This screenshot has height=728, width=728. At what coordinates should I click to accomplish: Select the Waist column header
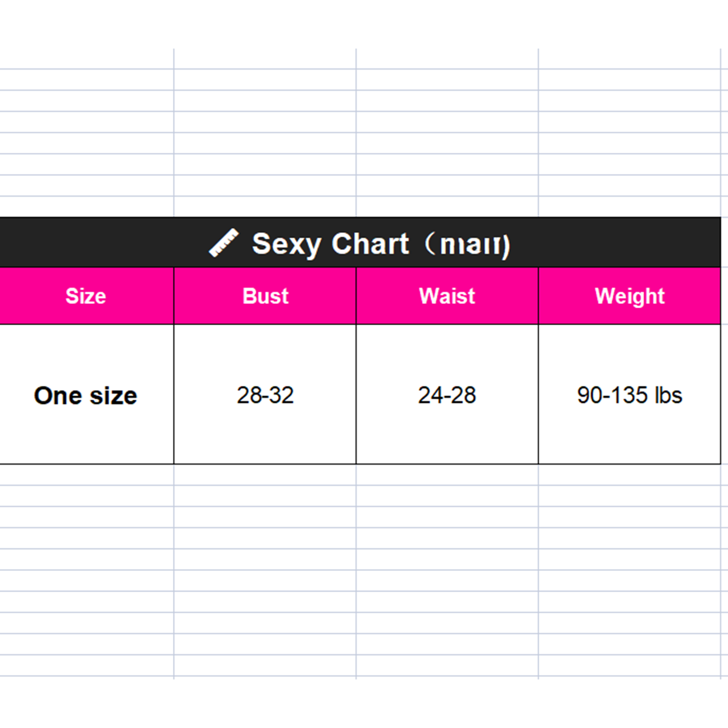tap(447, 296)
